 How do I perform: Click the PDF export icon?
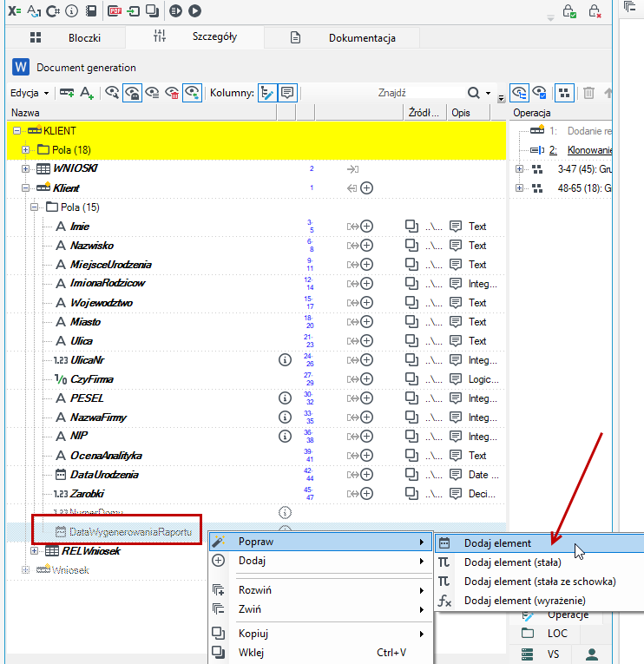point(115,10)
